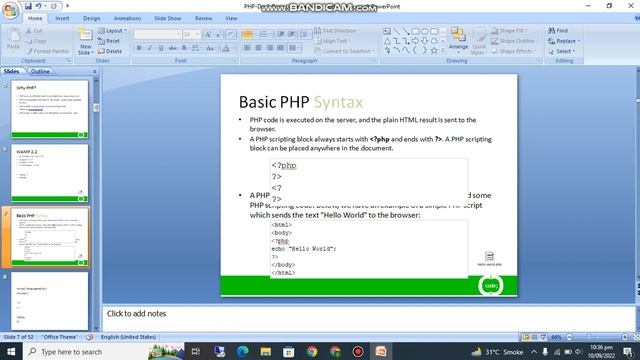Open the Layout dropdown

coord(112,31)
